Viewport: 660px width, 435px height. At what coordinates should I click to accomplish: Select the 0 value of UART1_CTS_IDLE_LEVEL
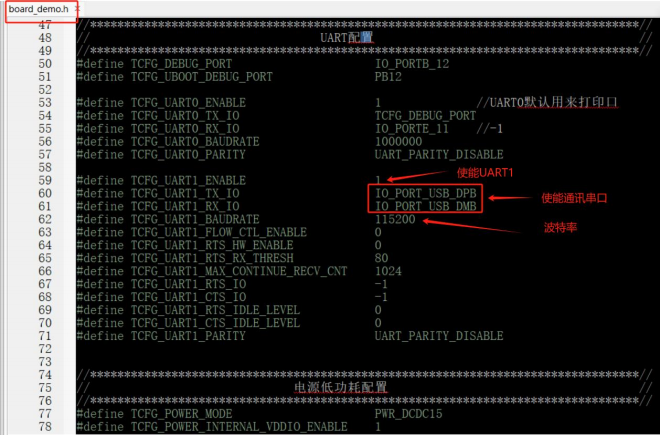click(x=378, y=323)
